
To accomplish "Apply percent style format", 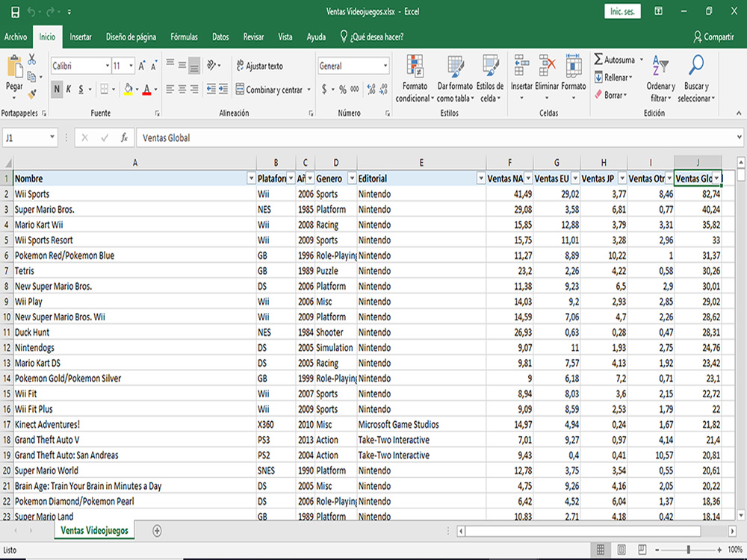I will click(343, 89).
